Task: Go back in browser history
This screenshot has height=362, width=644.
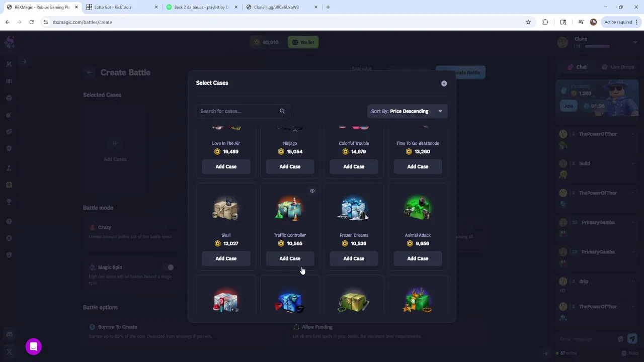Action: pyautogui.click(x=8, y=22)
